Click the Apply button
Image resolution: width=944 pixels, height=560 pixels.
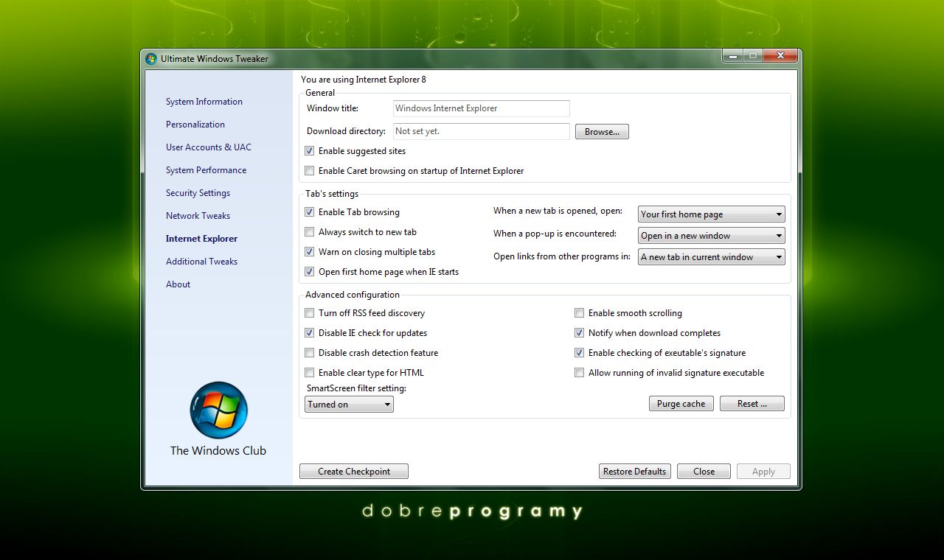[x=763, y=472]
